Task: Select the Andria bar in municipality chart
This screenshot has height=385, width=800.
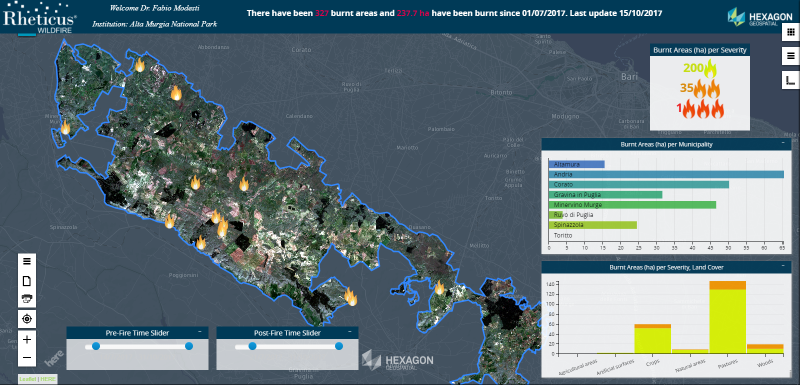Action: (666, 174)
